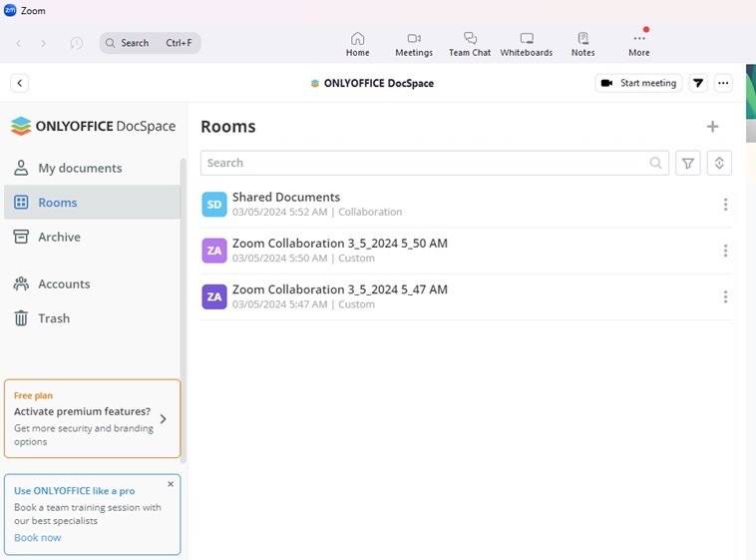Image resolution: width=756 pixels, height=560 pixels.
Task: Open the Accounts section
Action: pyautogui.click(x=92, y=283)
